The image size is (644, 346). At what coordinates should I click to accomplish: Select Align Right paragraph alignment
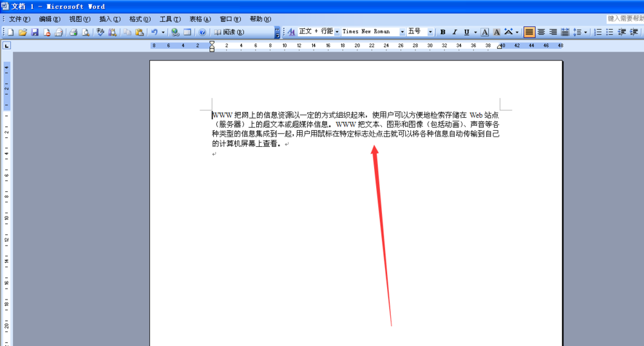coord(553,32)
